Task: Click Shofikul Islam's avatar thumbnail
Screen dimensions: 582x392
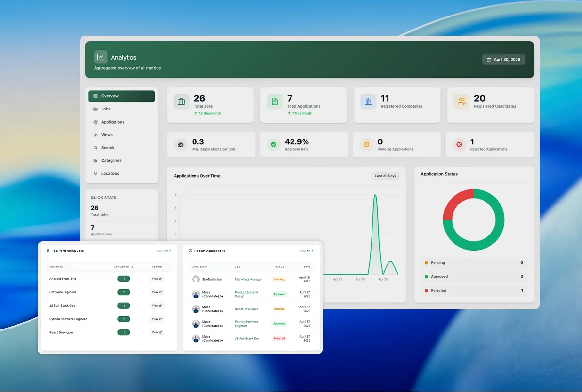Action: [x=196, y=279]
